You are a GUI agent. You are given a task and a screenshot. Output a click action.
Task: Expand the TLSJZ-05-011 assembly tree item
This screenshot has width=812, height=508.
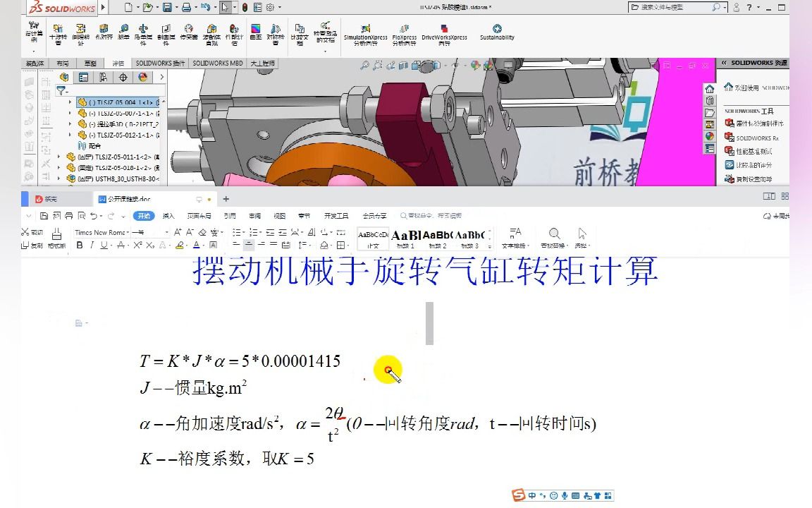59,156
